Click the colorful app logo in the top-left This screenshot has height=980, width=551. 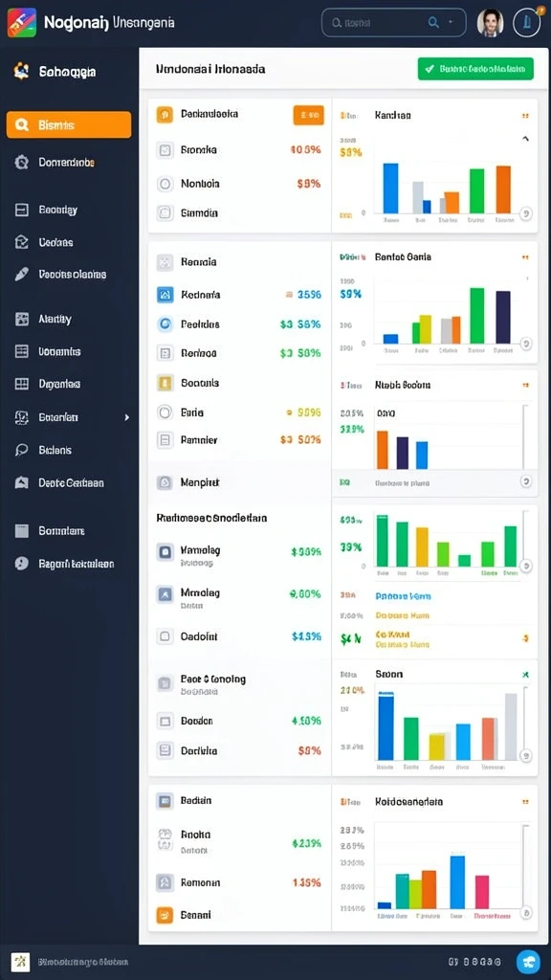pos(22,23)
